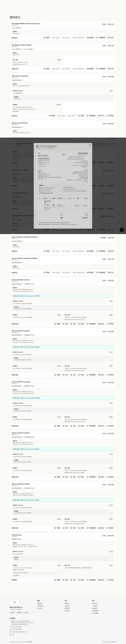Click 退款 / 退貨 for order mq1kfb0o
The width and height of the screenshot is (126, 644).
101,375
